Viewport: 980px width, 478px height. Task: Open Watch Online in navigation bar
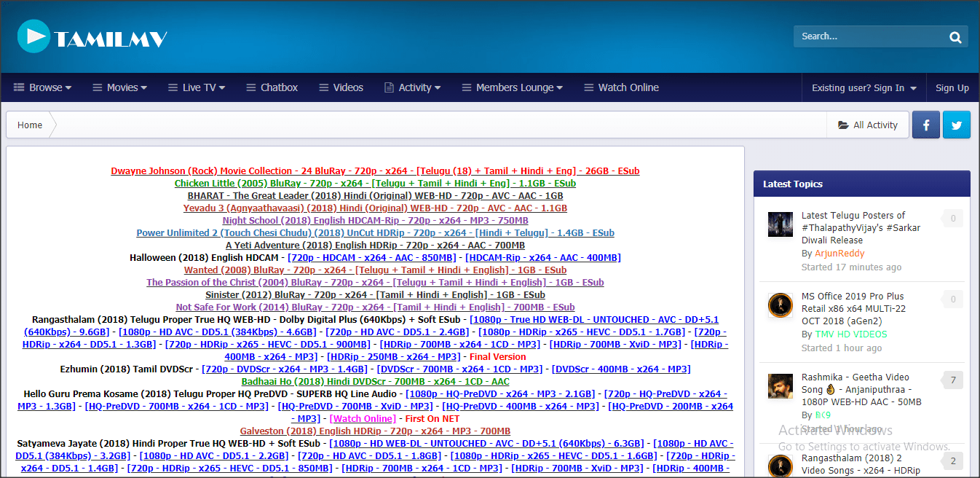(x=621, y=87)
